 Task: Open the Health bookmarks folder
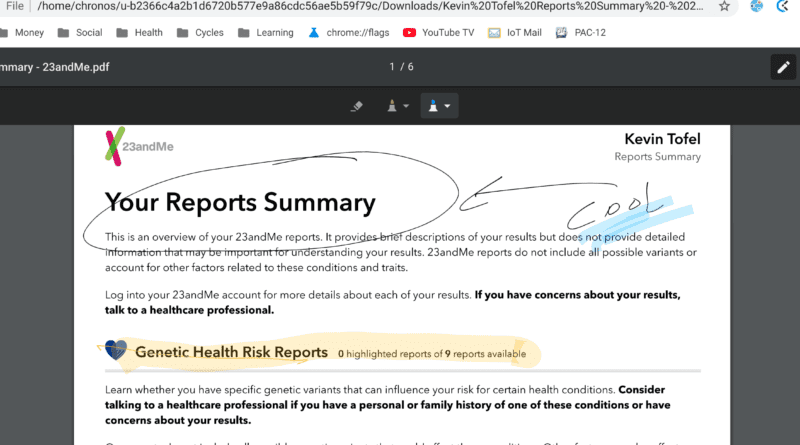tap(139, 33)
